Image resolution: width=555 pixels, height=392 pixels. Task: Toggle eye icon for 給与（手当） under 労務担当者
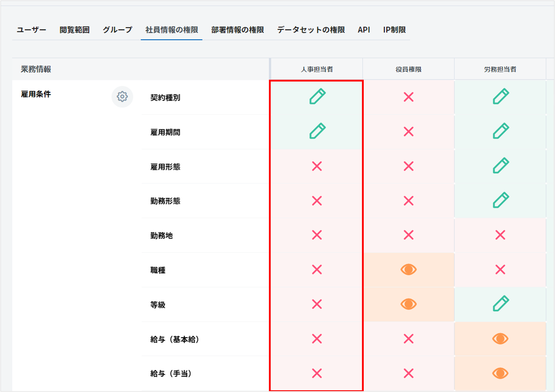pyautogui.click(x=500, y=373)
